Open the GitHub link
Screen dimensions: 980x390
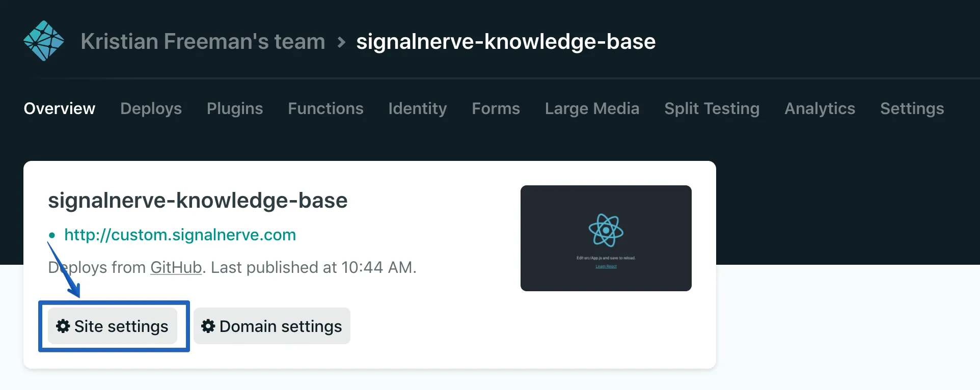[x=175, y=267]
